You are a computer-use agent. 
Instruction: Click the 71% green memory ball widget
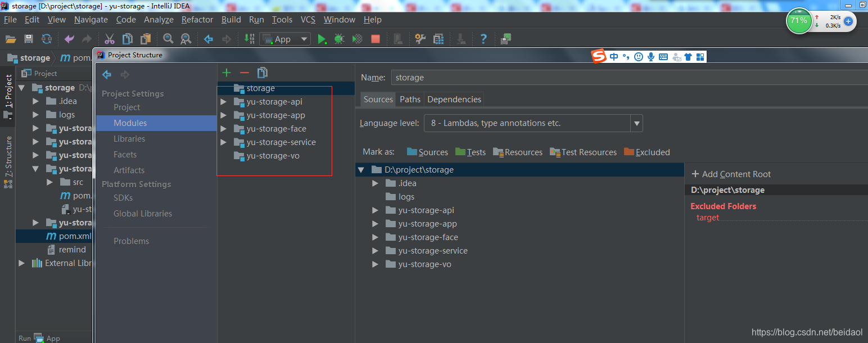798,21
